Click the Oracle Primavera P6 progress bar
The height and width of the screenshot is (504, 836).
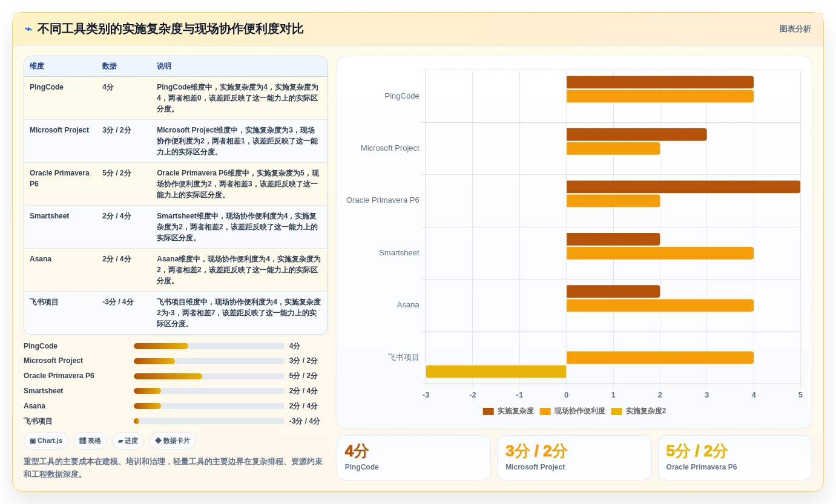coord(209,376)
